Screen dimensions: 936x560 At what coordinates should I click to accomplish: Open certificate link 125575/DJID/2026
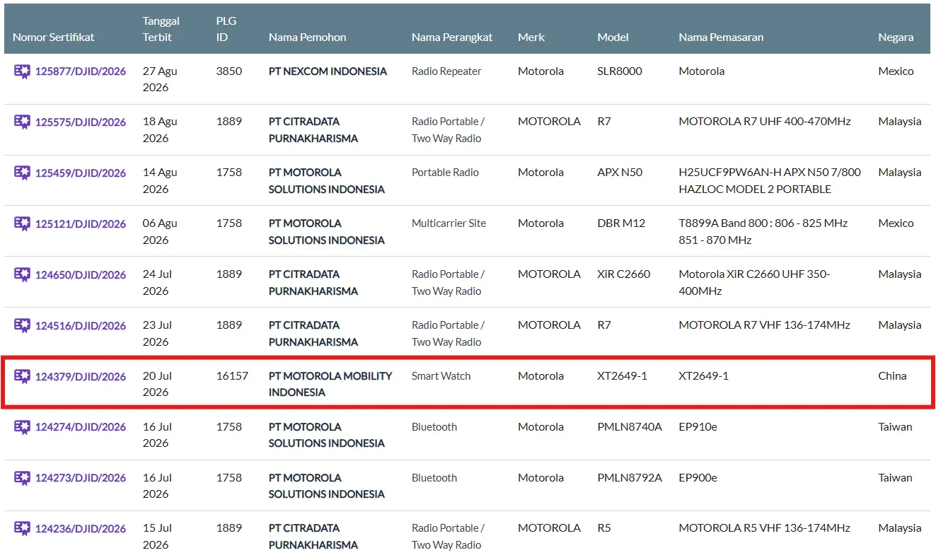pyautogui.click(x=81, y=122)
